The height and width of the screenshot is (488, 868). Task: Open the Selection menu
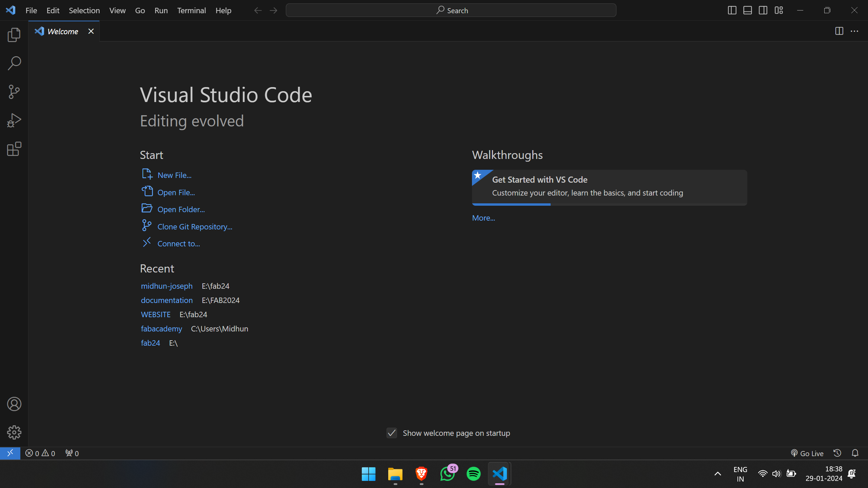click(84, 11)
